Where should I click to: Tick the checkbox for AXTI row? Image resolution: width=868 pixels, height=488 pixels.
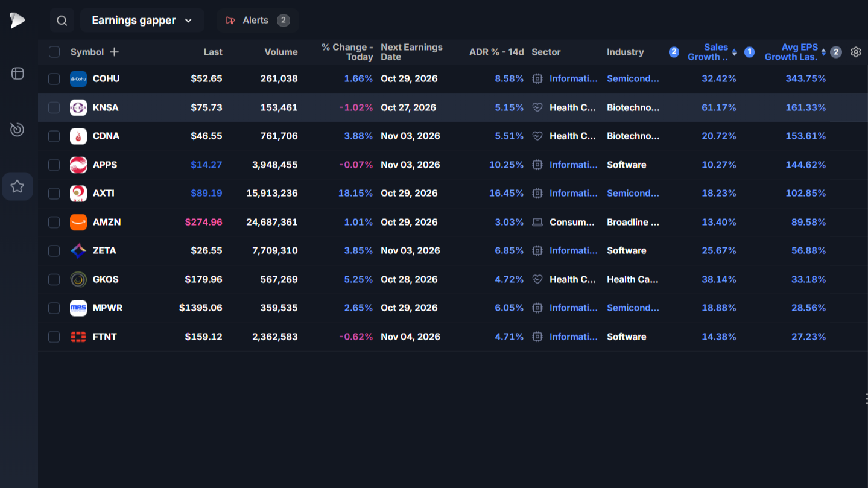[54, 194]
